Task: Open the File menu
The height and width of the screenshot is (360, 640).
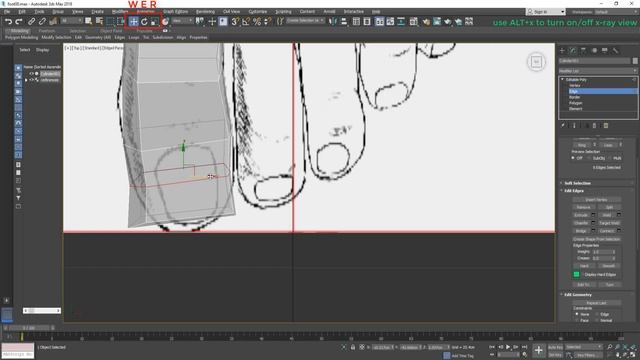Action: pyautogui.click(x=7, y=11)
